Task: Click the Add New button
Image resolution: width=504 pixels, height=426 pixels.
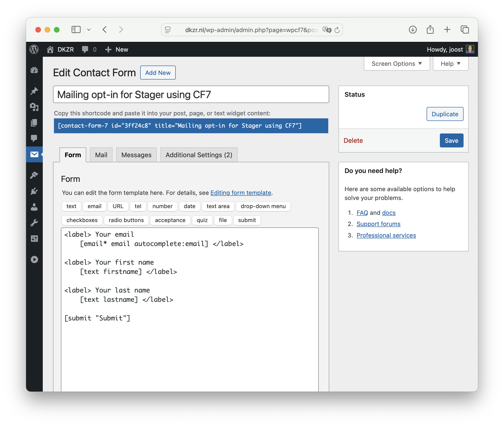Action: click(x=158, y=73)
